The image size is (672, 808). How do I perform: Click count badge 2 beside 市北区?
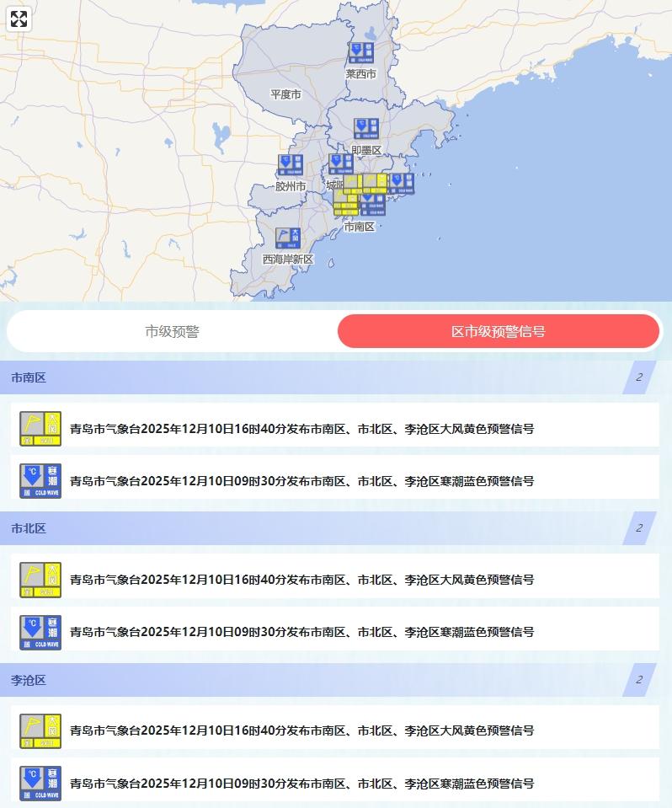point(639,528)
